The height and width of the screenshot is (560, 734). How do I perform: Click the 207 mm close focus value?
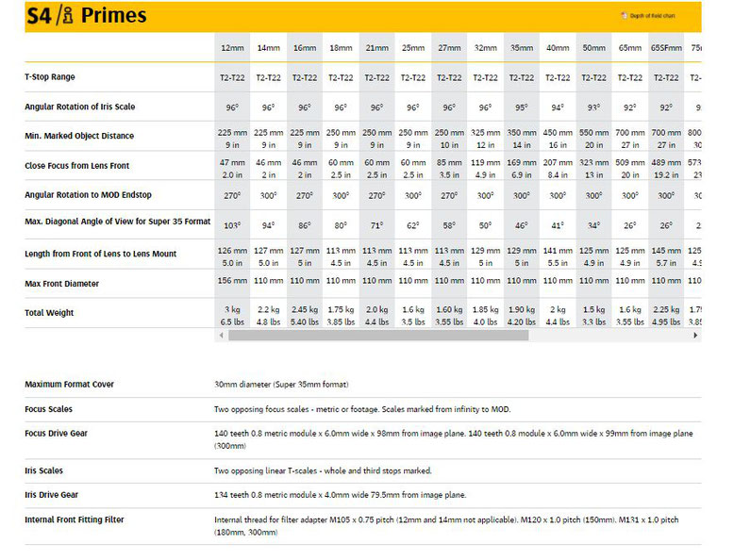point(558,163)
